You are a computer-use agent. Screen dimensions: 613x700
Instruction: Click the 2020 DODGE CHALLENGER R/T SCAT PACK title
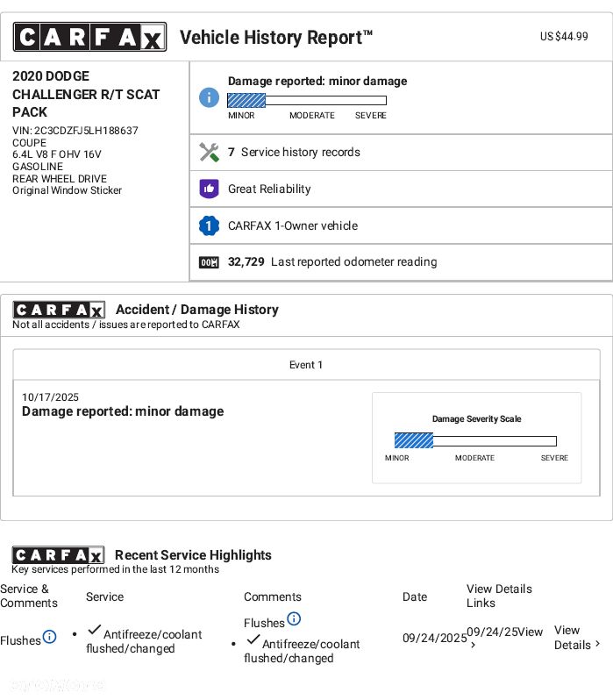[x=86, y=94]
